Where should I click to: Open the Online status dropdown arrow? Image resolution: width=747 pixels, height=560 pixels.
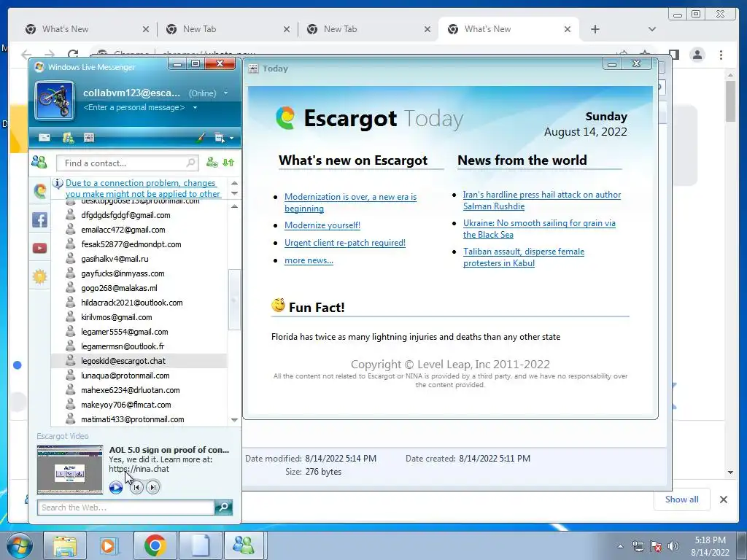tap(226, 93)
